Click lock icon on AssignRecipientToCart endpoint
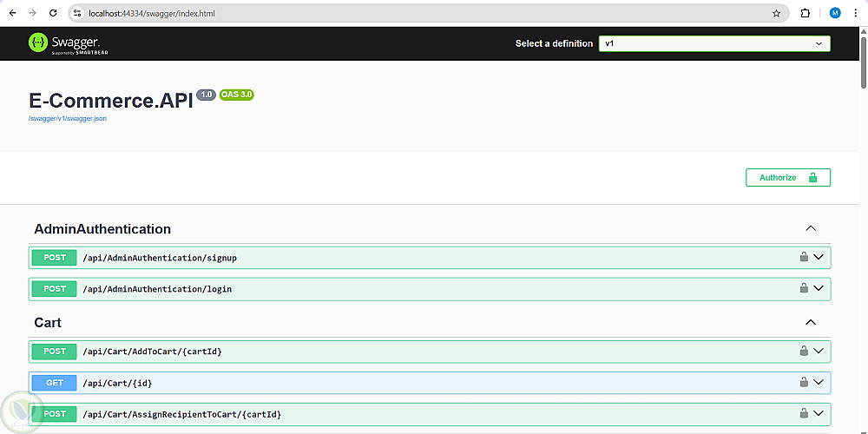This screenshot has height=434, width=868. [804, 413]
